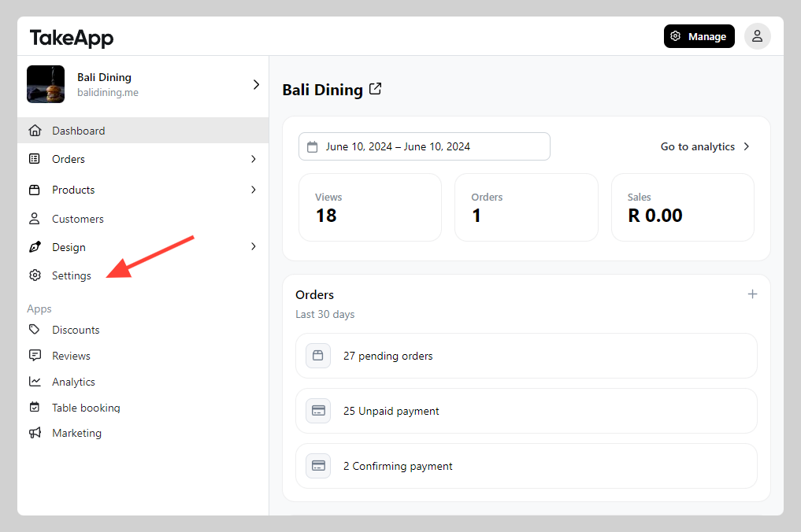801x532 pixels.
Task: Open the Table booking app
Action: point(86,408)
